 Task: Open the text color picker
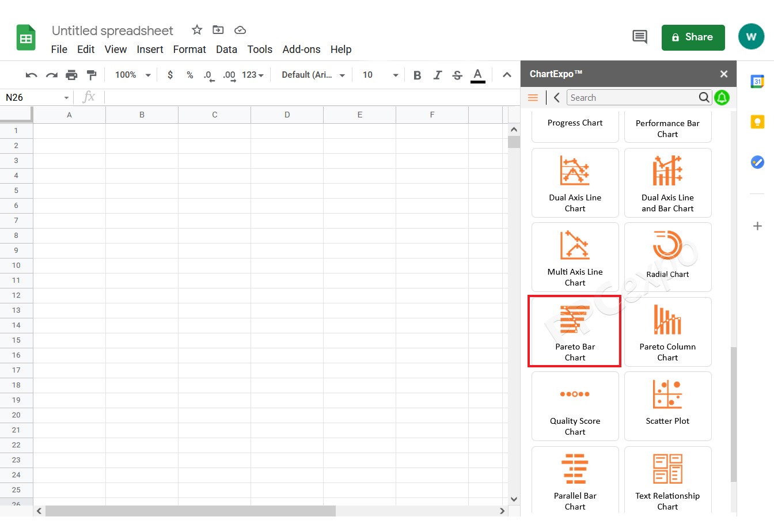477,75
